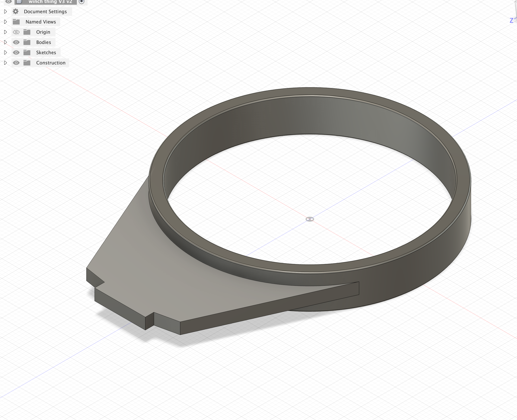Select the winch thing V3 v2 root name
The width and height of the screenshot is (517, 420).
click(x=50, y=2)
